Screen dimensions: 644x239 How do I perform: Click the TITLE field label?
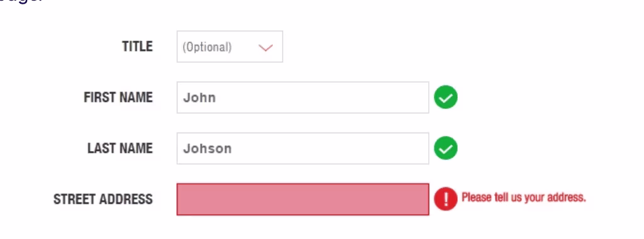137,47
